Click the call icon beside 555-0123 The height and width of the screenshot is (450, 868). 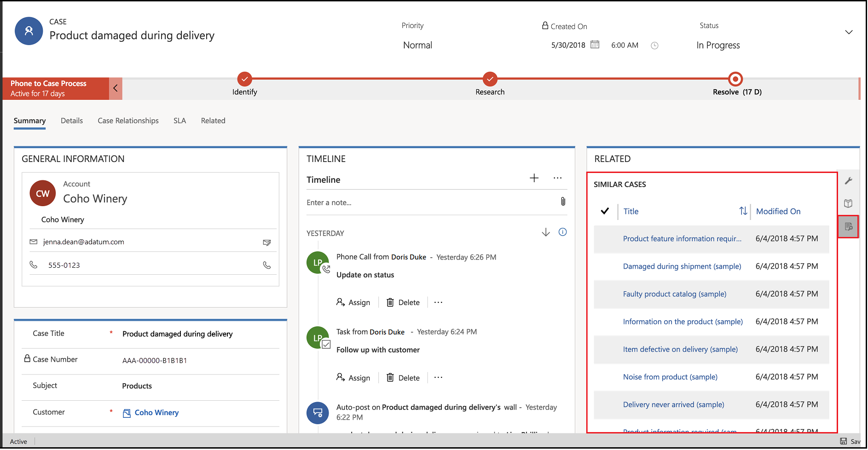pyautogui.click(x=266, y=265)
